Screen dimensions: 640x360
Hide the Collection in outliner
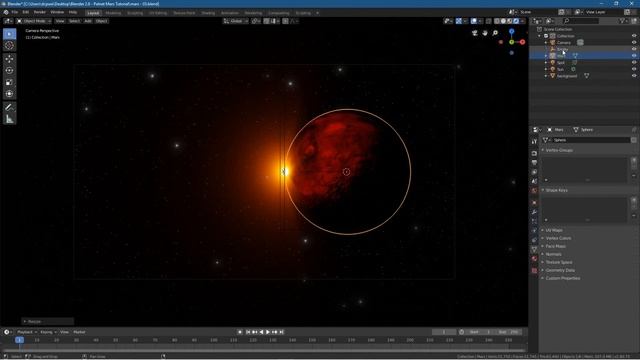[x=634, y=36]
